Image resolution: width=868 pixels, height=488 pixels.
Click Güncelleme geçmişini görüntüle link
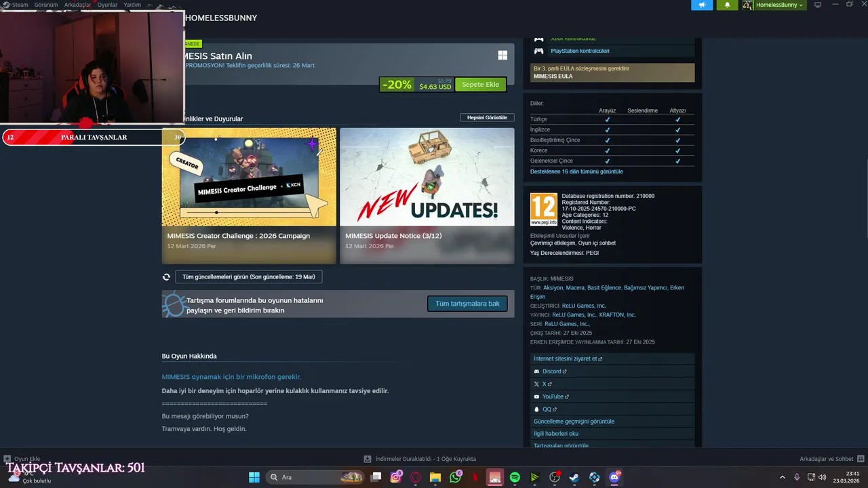574,422
